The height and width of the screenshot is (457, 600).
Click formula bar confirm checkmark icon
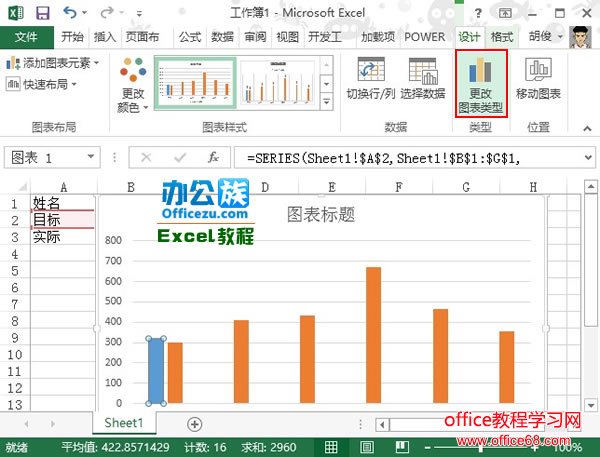tap(179, 157)
